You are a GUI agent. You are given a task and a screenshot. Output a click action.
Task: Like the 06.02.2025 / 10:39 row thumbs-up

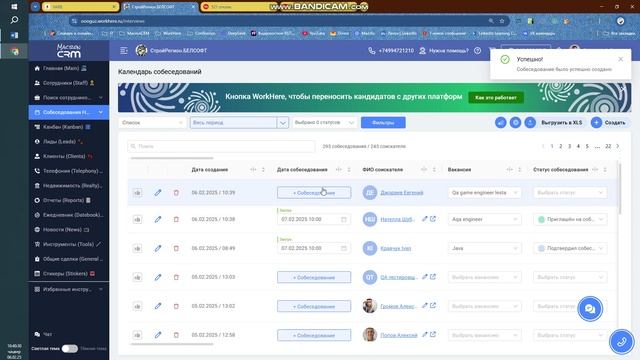pyautogui.click(x=138, y=193)
